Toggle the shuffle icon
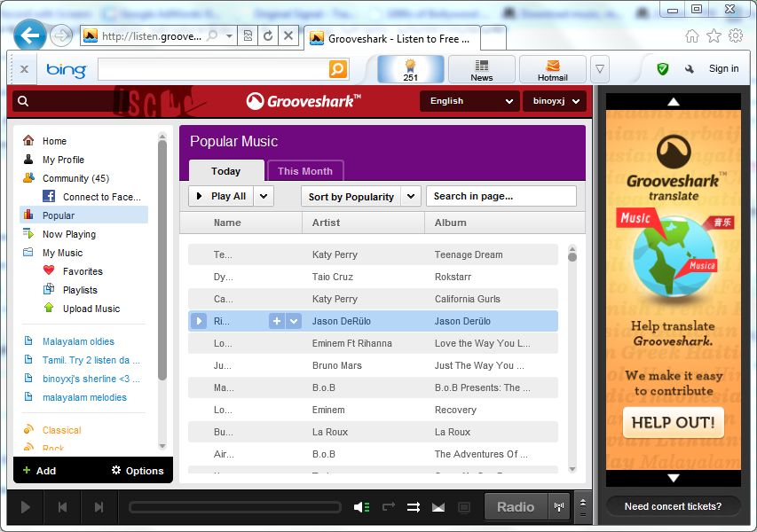This screenshot has height=532, width=757. click(414, 507)
